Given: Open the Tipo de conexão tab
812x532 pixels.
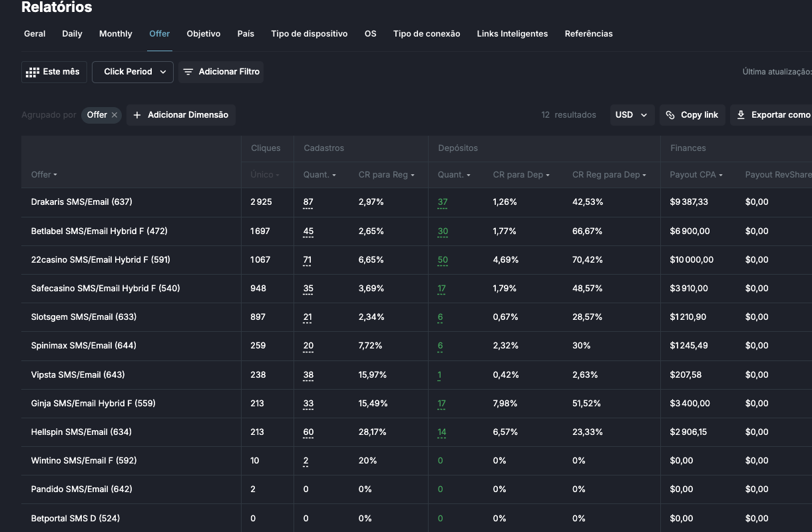Looking at the screenshot, I should [427, 34].
